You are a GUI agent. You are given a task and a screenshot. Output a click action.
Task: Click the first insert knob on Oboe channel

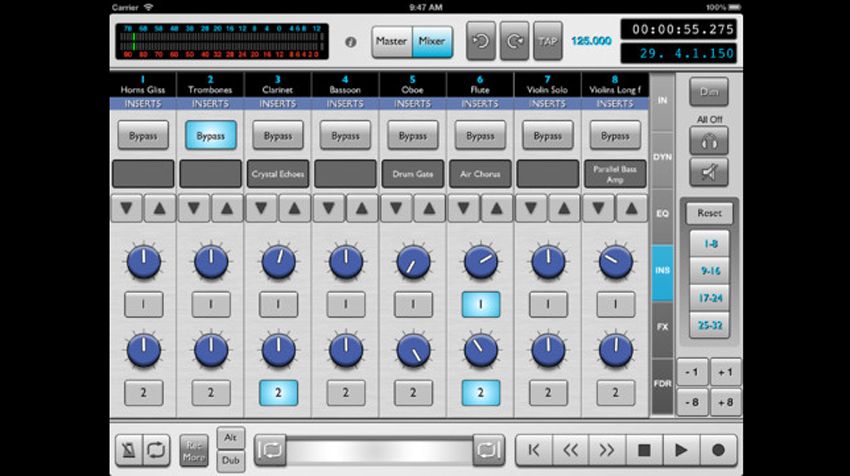point(413,262)
